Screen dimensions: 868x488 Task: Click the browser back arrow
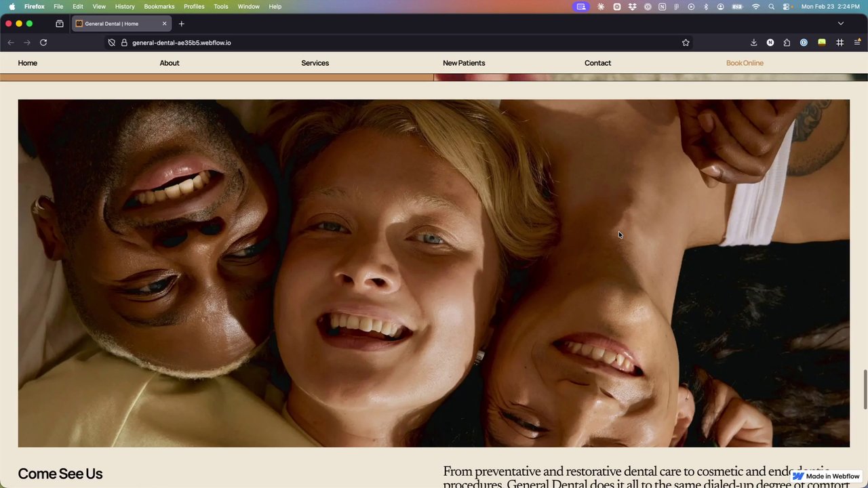pyautogui.click(x=11, y=43)
